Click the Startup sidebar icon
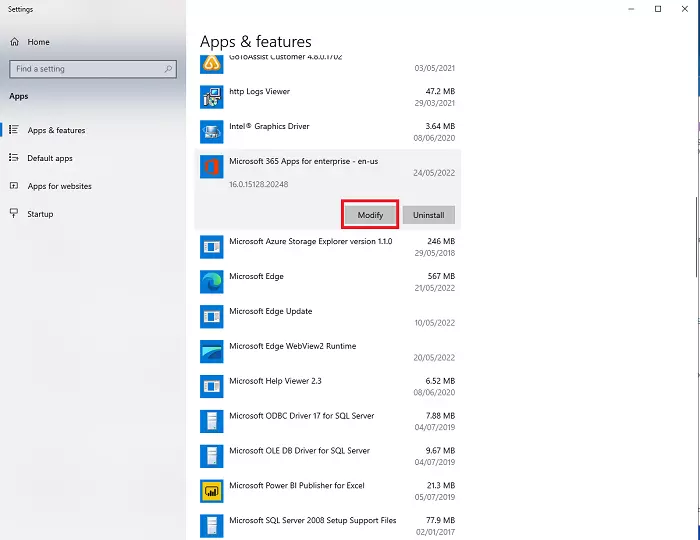 (x=14, y=214)
